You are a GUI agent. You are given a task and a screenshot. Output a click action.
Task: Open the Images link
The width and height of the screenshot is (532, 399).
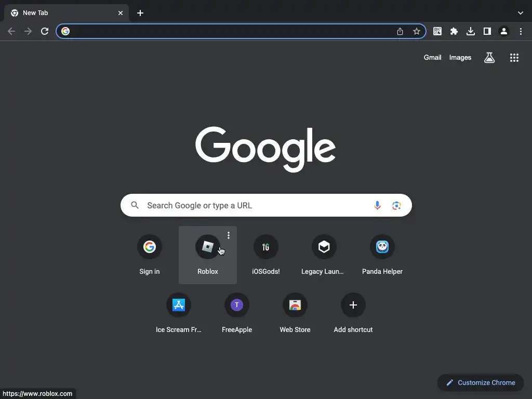click(x=460, y=58)
